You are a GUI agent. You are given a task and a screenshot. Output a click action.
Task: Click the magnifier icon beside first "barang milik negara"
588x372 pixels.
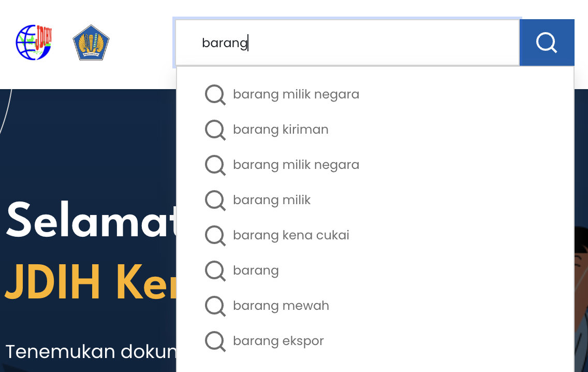point(215,95)
